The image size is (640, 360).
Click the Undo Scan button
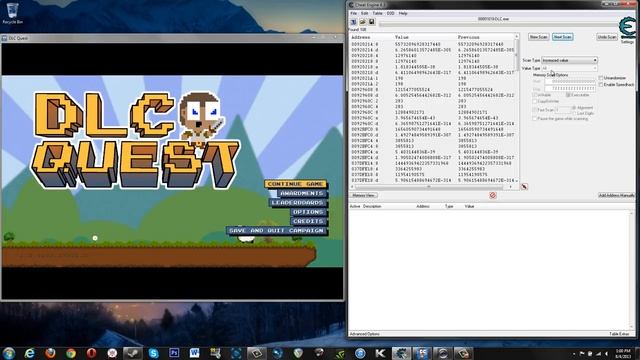[x=607, y=37]
